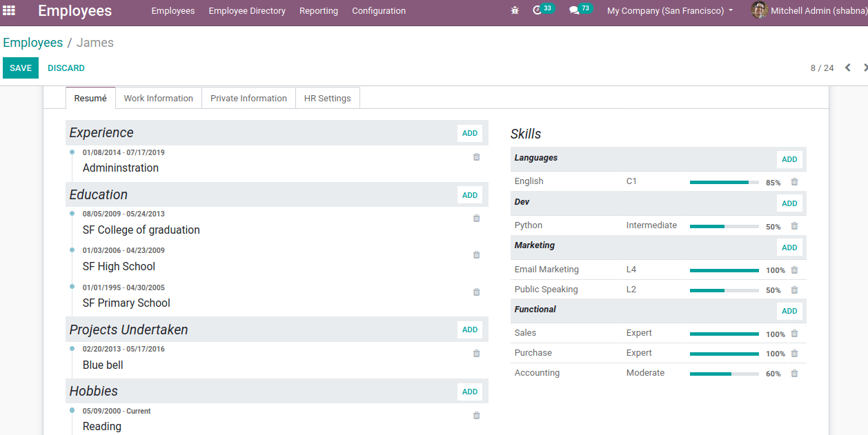
Task: Discard the changes
Action: 66,68
